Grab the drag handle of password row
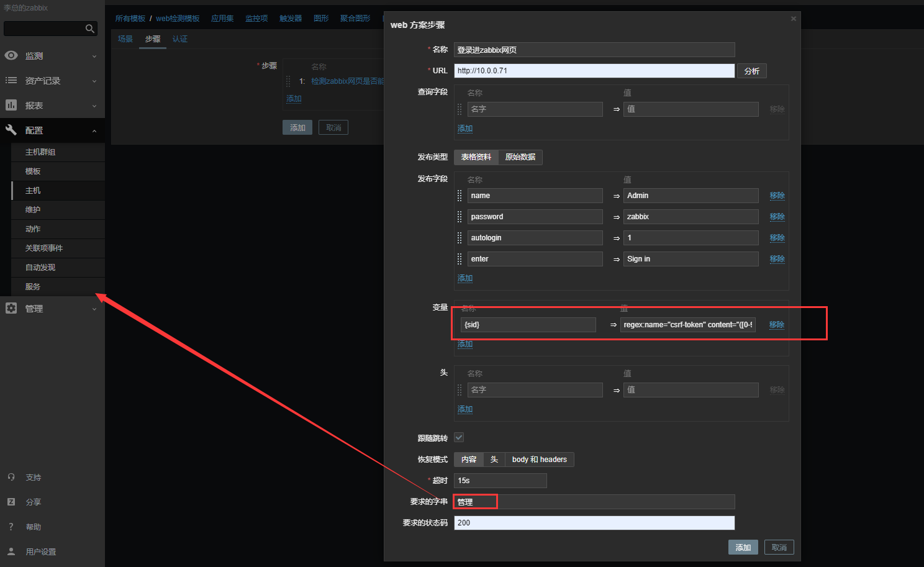The height and width of the screenshot is (567, 924). [x=460, y=217]
